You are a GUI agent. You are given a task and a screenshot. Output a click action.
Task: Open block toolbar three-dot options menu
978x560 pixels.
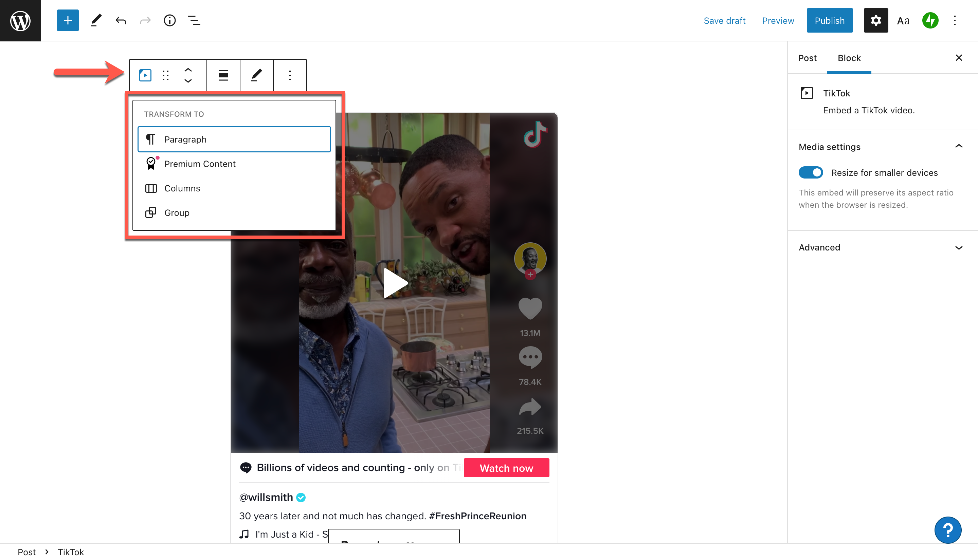(290, 75)
